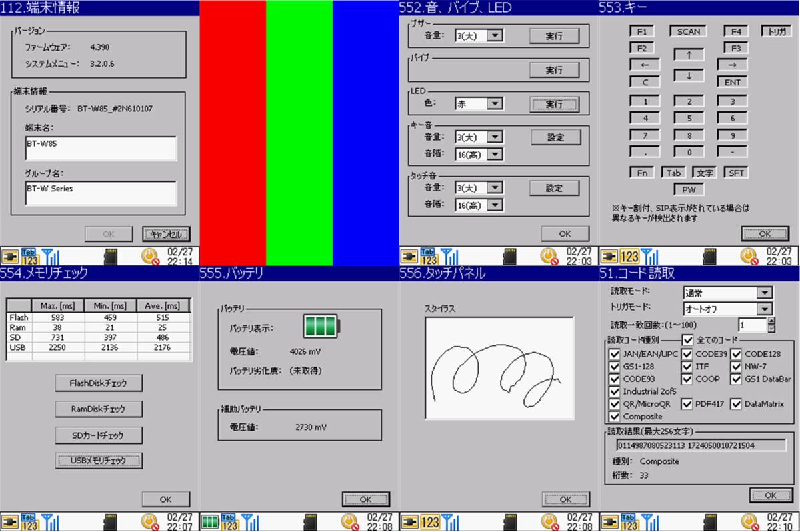
Task: Toggle the JAN/EAN/UPC checkbox
Action: coord(615,353)
